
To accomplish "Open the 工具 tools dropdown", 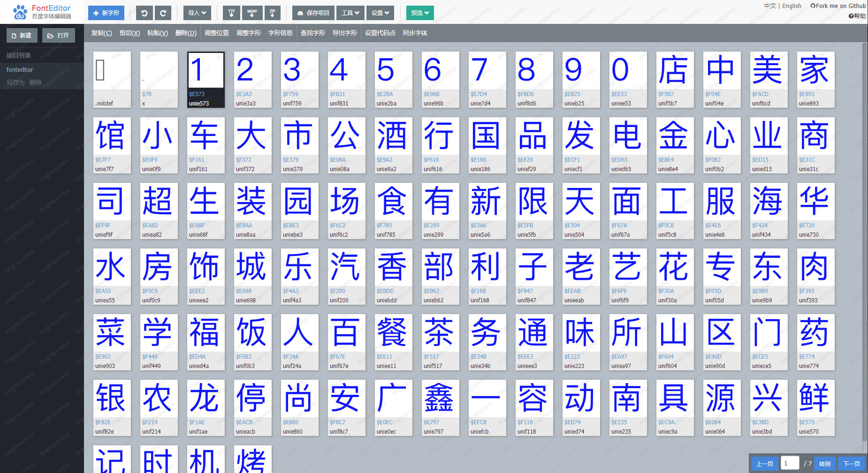I will coord(350,13).
